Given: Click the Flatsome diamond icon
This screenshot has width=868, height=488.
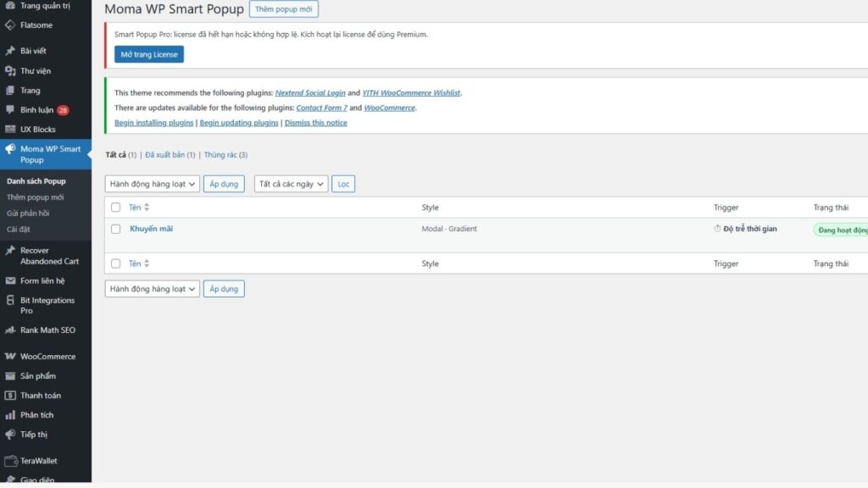Looking at the screenshot, I should [10, 25].
